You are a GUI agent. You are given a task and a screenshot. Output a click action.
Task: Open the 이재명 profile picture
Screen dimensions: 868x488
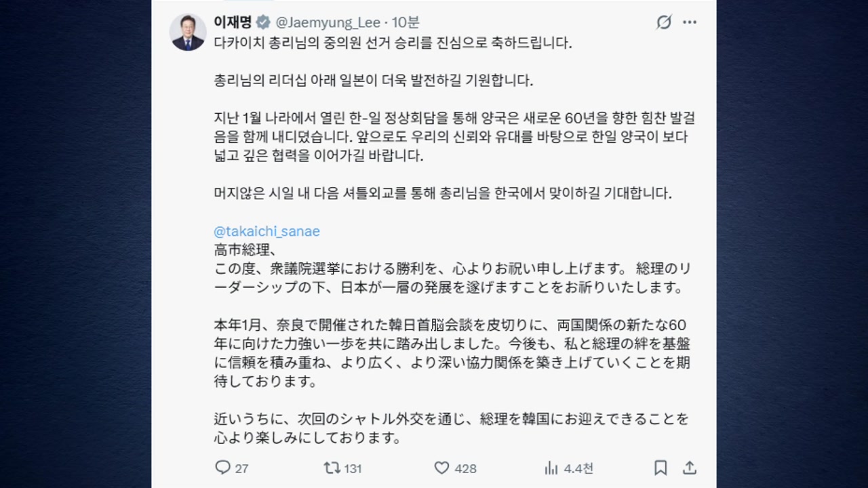[187, 33]
